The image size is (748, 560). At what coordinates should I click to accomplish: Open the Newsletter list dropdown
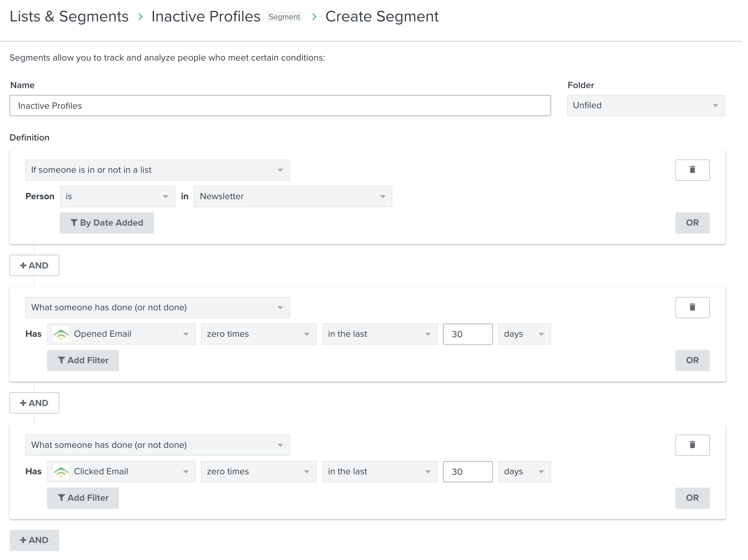(292, 196)
